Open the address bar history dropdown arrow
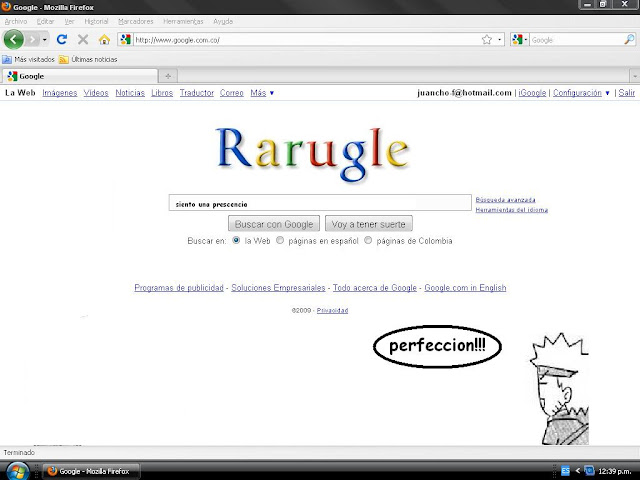The image size is (640, 480). point(500,40)
